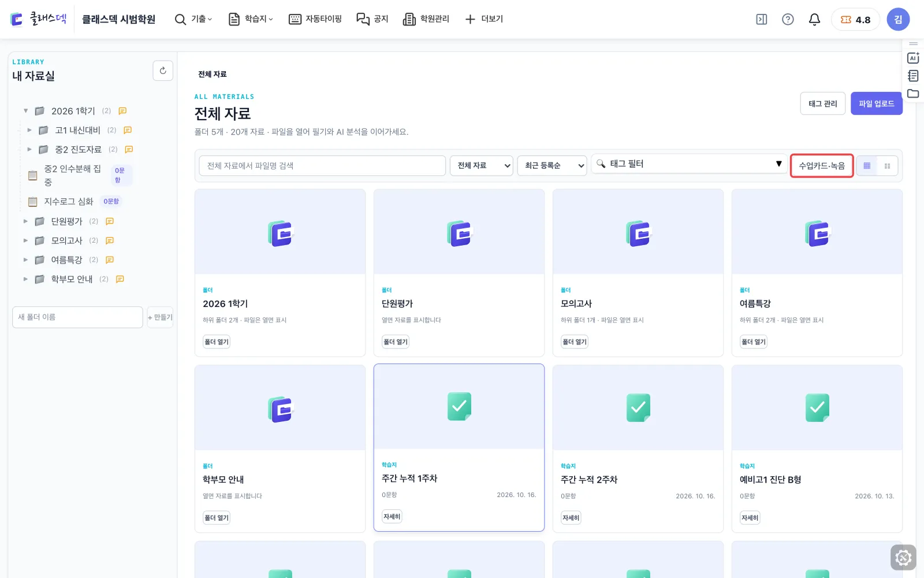Click the 파일 업로드 button
The image size is (924, 578).
pos(876,103)
